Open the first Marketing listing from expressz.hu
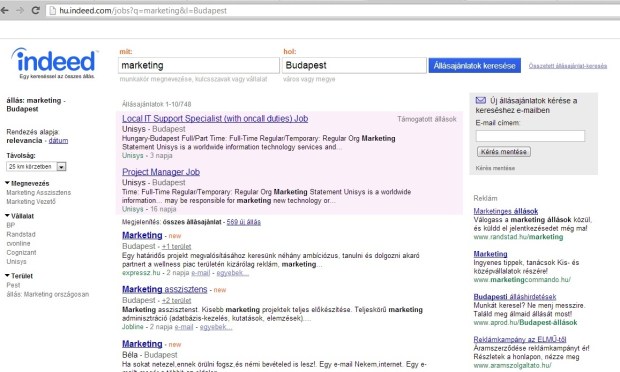The height and width of the screenshot is (372, 620). pyautogui.click(x=142, y=235)
